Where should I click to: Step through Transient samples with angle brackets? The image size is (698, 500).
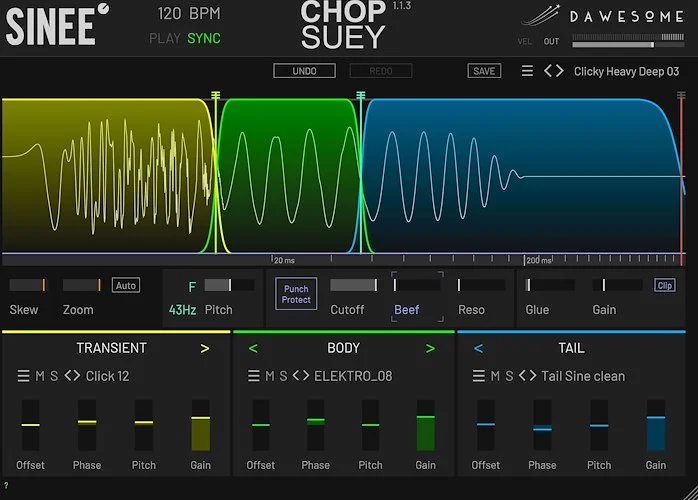pyautogui.click(x=72, y=376)
